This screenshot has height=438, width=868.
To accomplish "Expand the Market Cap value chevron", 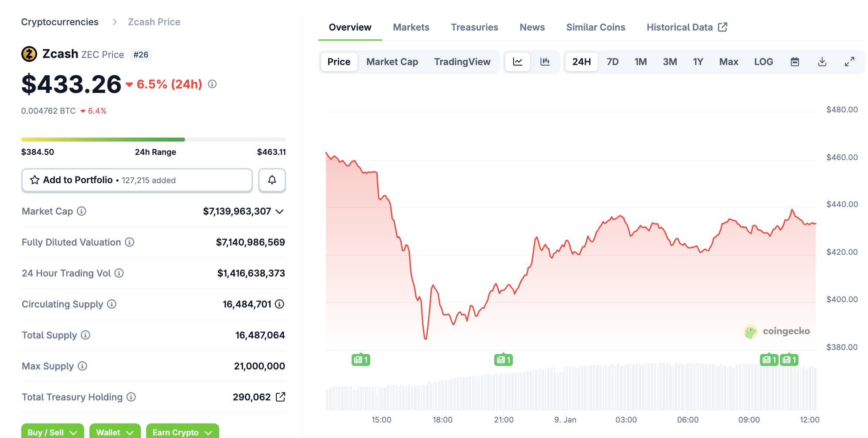I will pyautogui.click(x=279, y=211).
